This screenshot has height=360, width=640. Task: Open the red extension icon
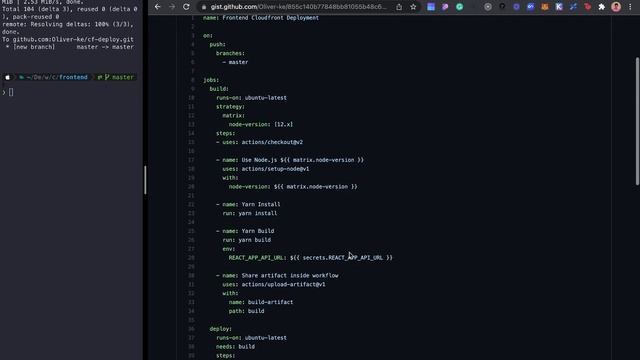pos(587,7)
